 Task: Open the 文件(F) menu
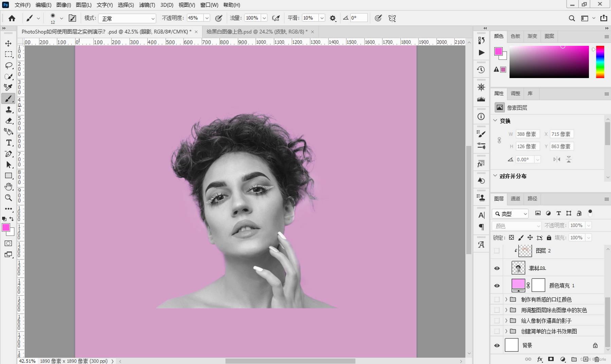point(22,5)
